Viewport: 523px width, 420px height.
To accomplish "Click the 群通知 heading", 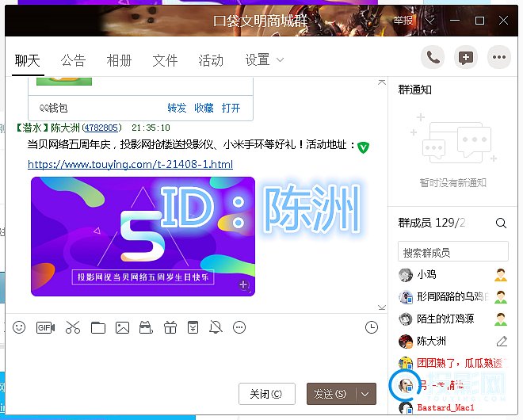I will tap(415, 90).
